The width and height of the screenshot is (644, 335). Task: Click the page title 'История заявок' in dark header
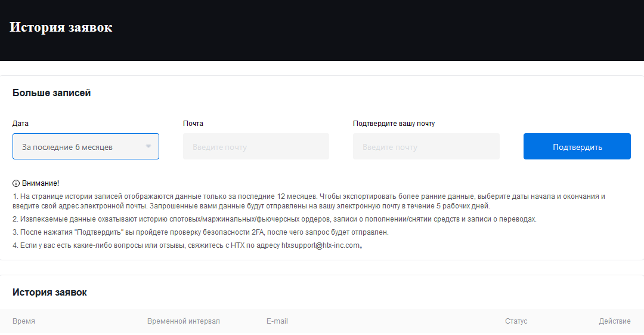61,27
